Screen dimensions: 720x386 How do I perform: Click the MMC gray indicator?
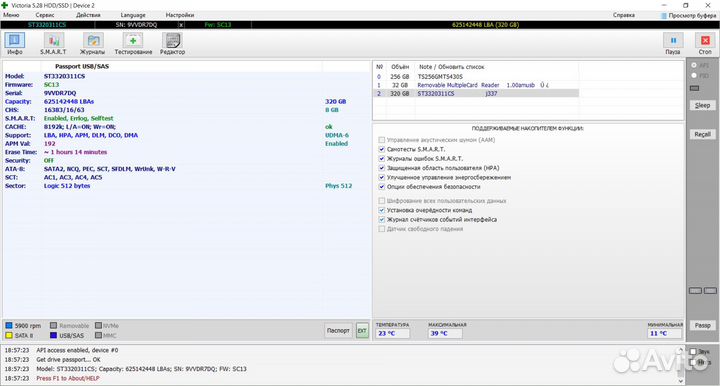(x=98, y=336)
